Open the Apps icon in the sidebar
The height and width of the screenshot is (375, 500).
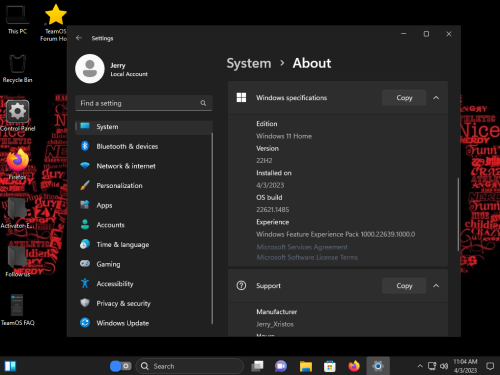85,205
